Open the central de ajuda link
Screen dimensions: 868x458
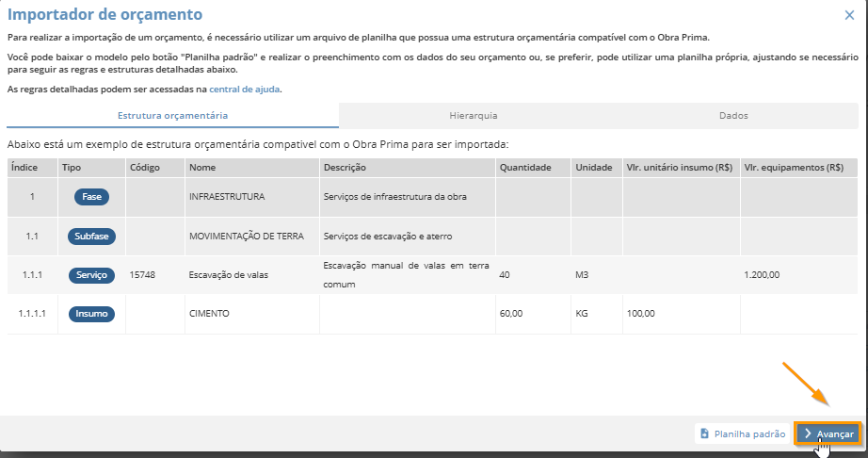(x=245, y=89)
